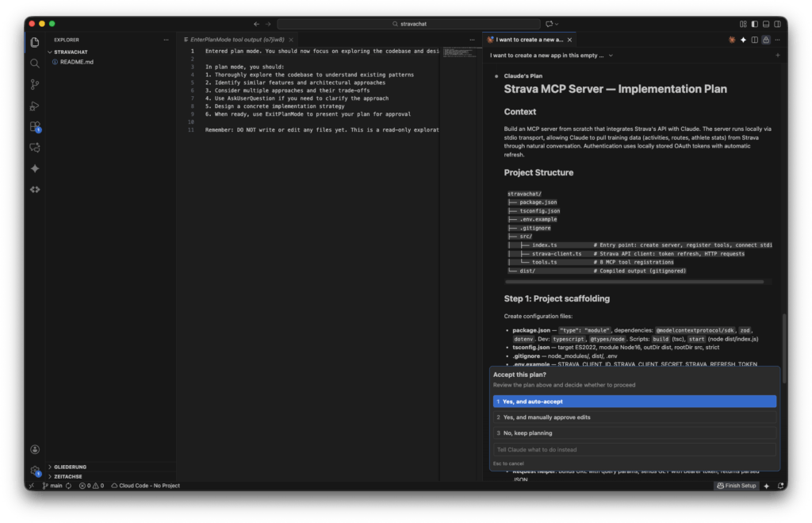The image size is (812, 523).
Task: Open the Accounts menu icon
Action: pyautogui.click(x=35, y=449)
